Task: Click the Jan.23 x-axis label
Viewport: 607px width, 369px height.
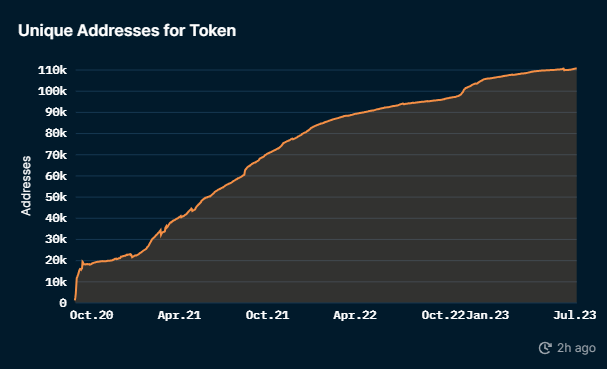Action: (487, 315)
